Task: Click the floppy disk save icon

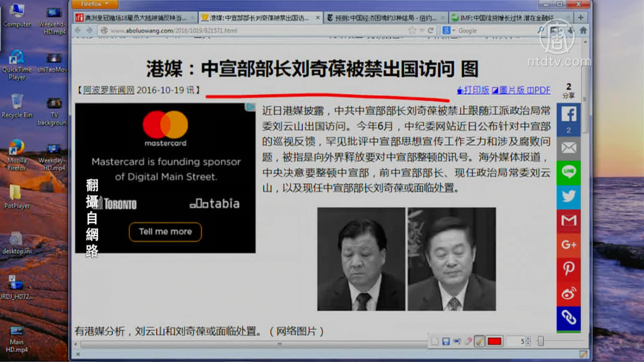Action: point(446,341)
